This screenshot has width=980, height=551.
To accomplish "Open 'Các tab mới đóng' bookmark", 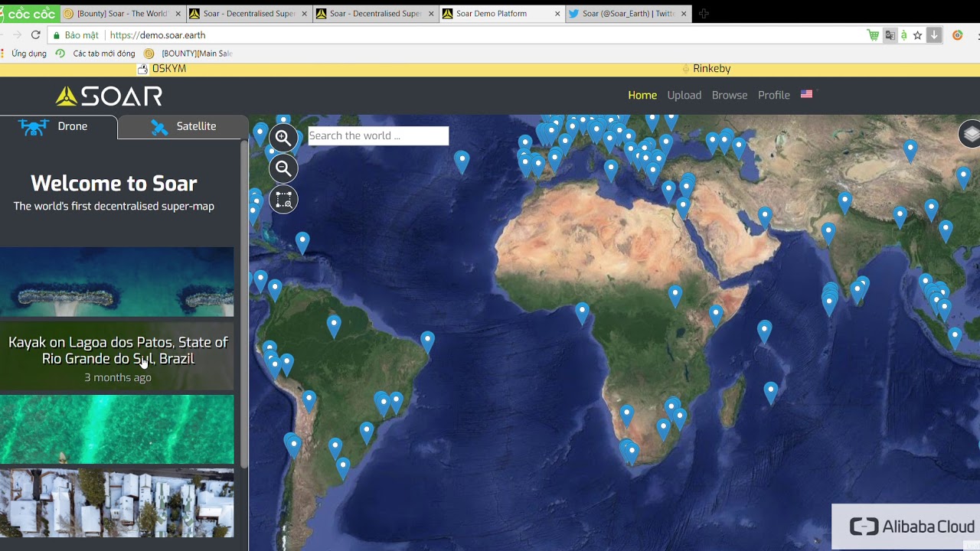I will [96, 54].
